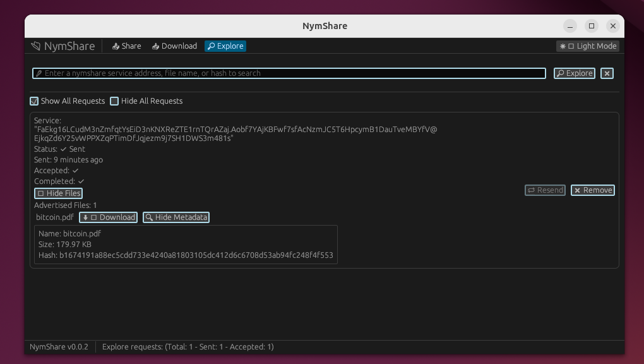Click the bitcoin.pdf hash value
Image resolution: width=644 pixels, height=364 pixels.
[x=196, y=255]
